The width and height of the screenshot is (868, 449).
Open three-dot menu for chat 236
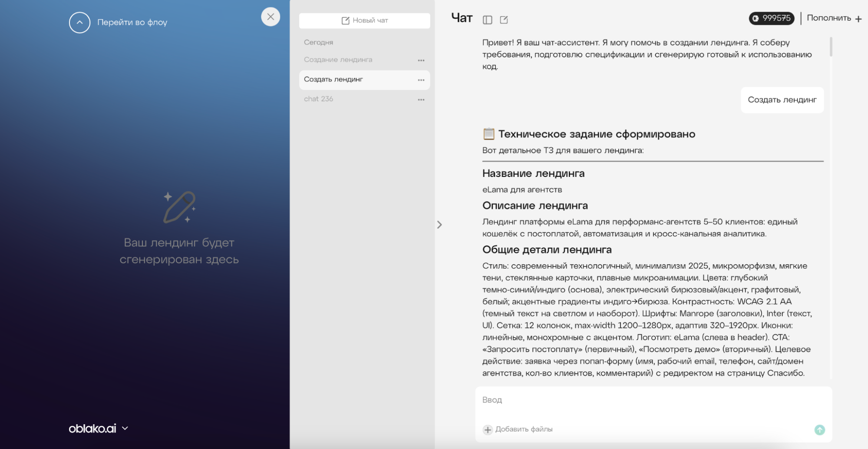(421, 99)
